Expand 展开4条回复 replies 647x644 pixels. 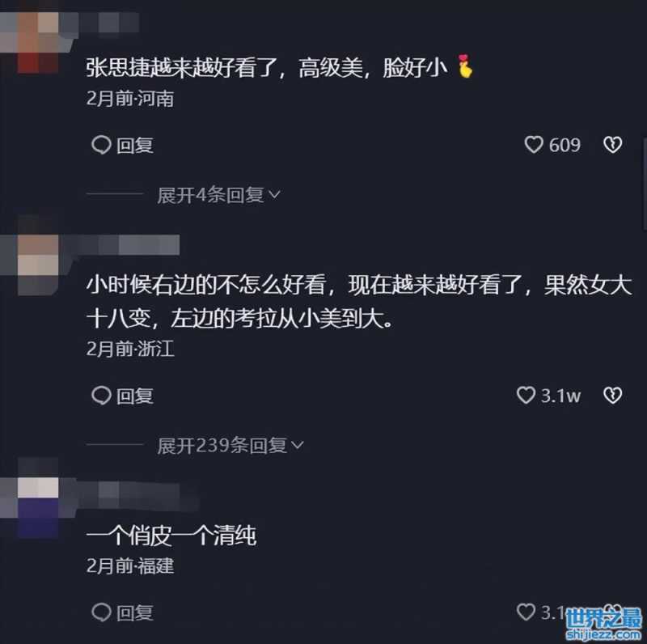218,195
